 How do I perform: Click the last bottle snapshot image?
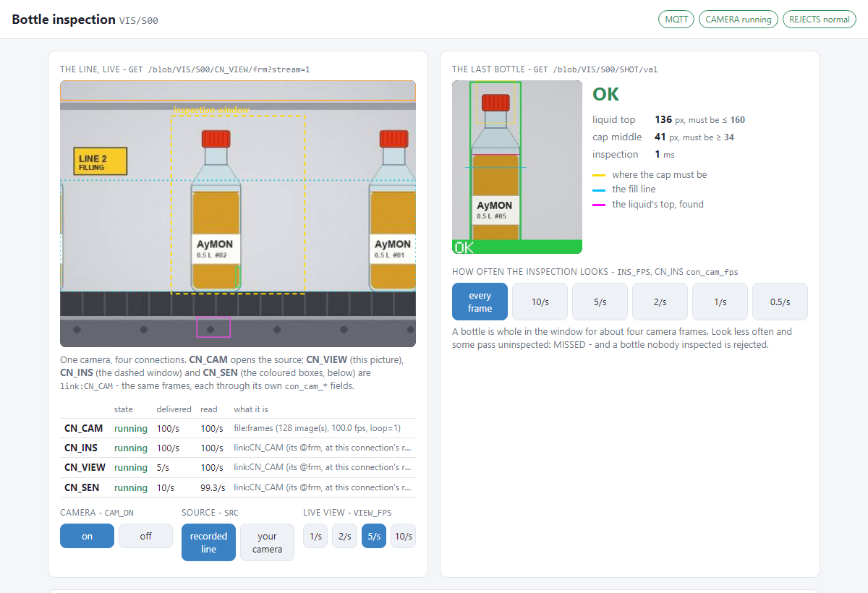click(517, 167)
